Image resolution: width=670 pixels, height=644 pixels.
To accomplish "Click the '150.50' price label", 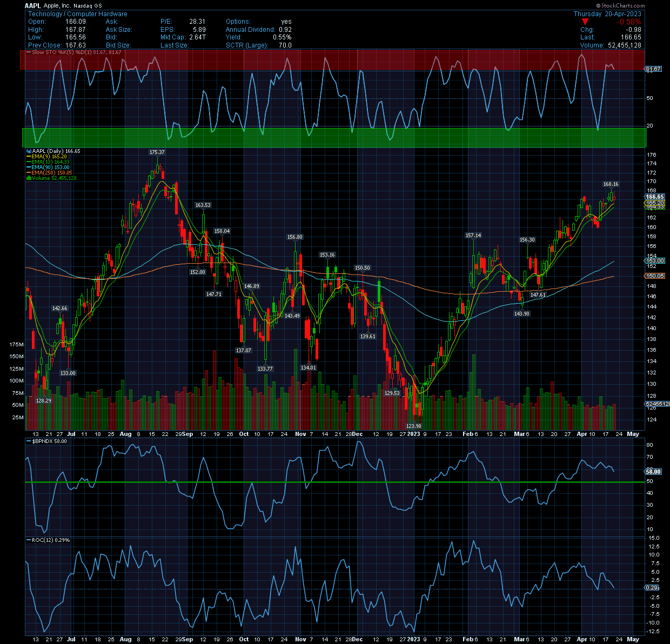I will pos(362,268).
